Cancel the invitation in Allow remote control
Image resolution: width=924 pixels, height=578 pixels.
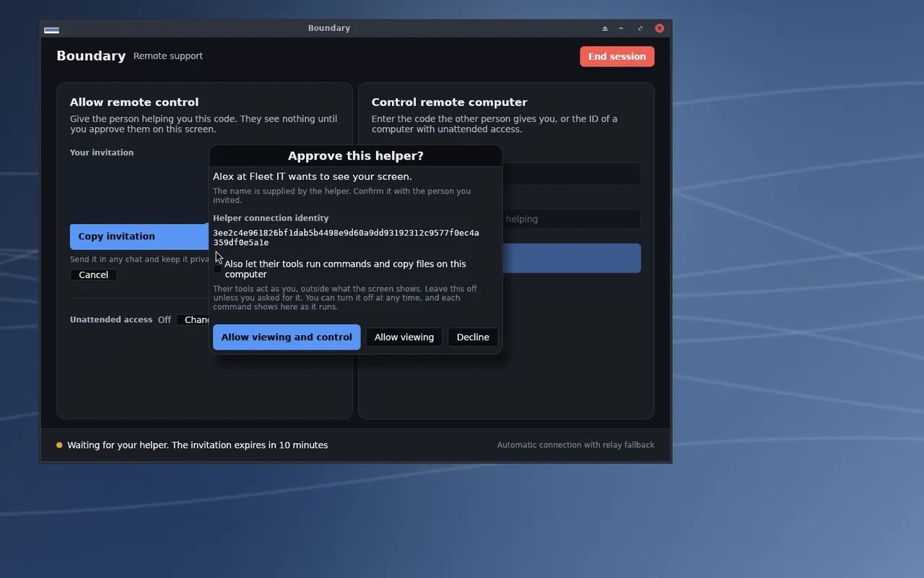click(94, 275)
